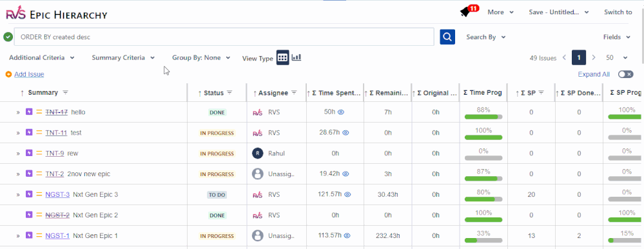The height and width of the screenshot is (249, 644).
Task: Change page size from 50 dropdown
Action: coord(617,57)
